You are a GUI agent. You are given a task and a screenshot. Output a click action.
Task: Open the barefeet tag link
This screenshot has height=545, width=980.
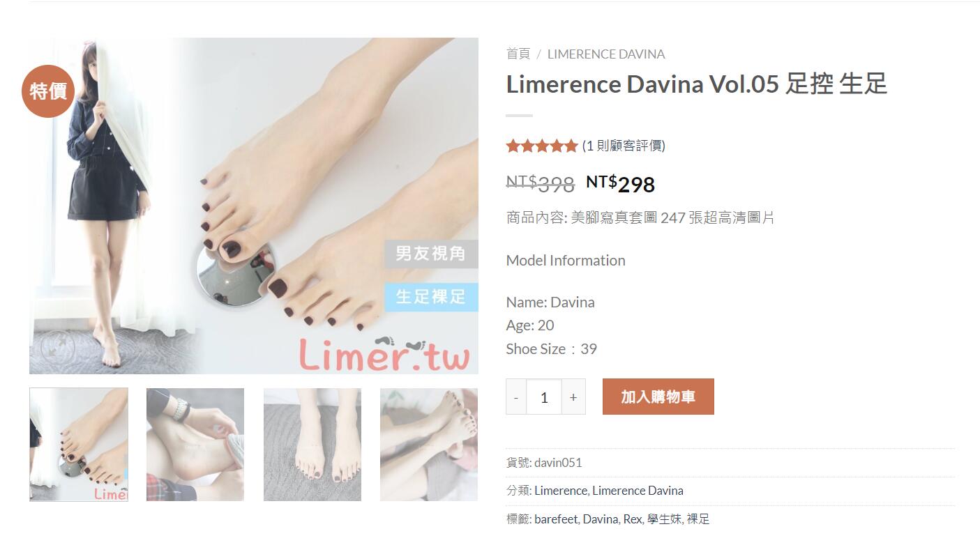coord(556,519)
